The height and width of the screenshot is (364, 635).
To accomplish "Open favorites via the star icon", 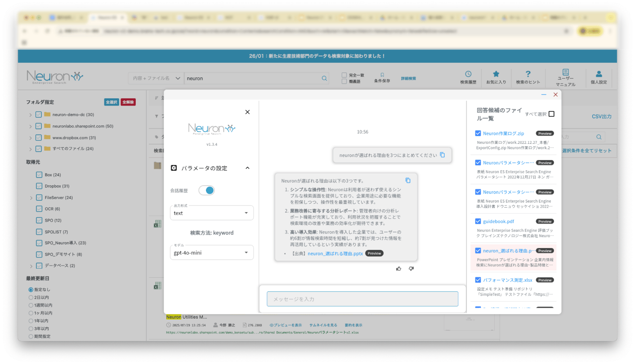I will (496, 74).
